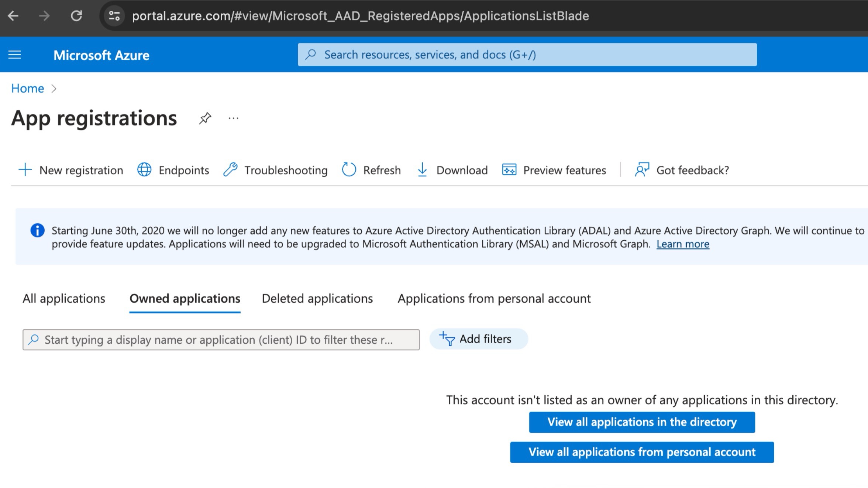The width and height of the screenshot is (868, 488).
Task: Click the App registrations heading
Action: click(94, 118)
